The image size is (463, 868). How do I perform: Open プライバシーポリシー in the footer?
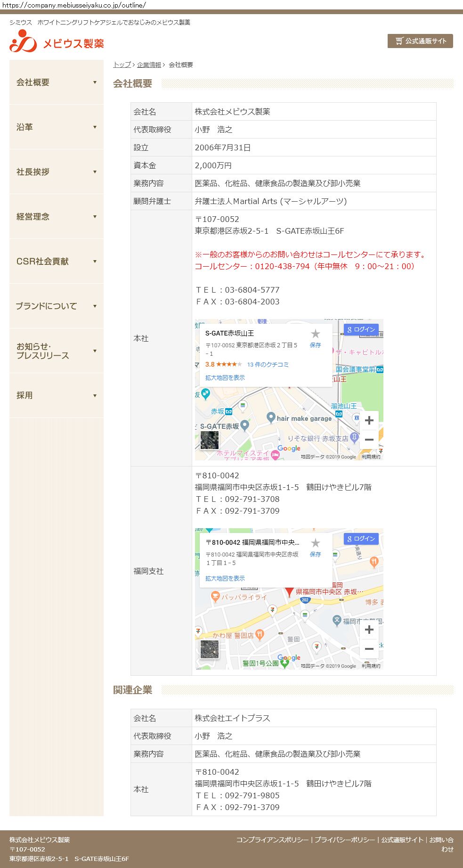[x=345, y=840]
